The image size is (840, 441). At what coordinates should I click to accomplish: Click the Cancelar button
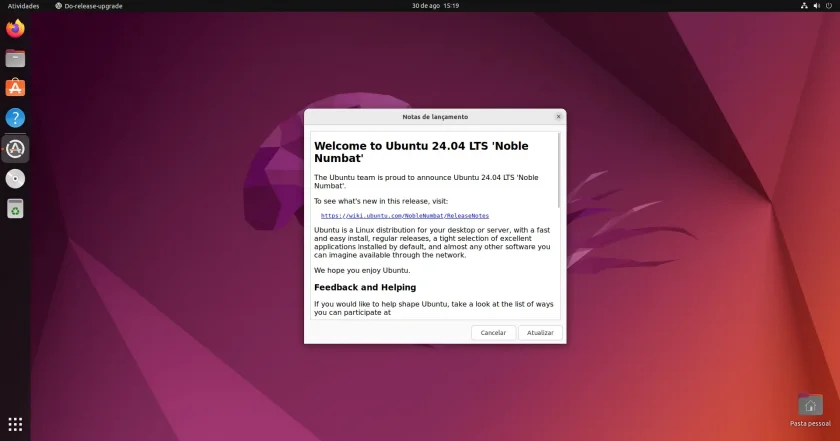pos(493,333)
